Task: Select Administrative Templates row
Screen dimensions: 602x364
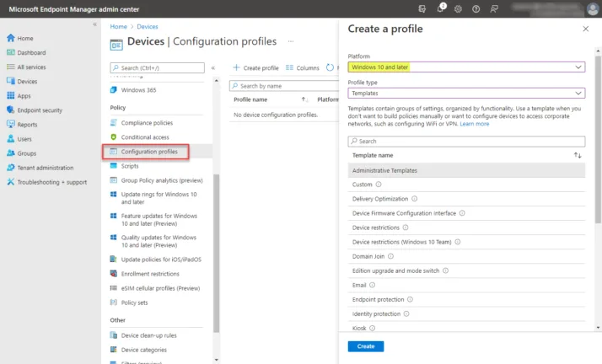Action: 466,170
